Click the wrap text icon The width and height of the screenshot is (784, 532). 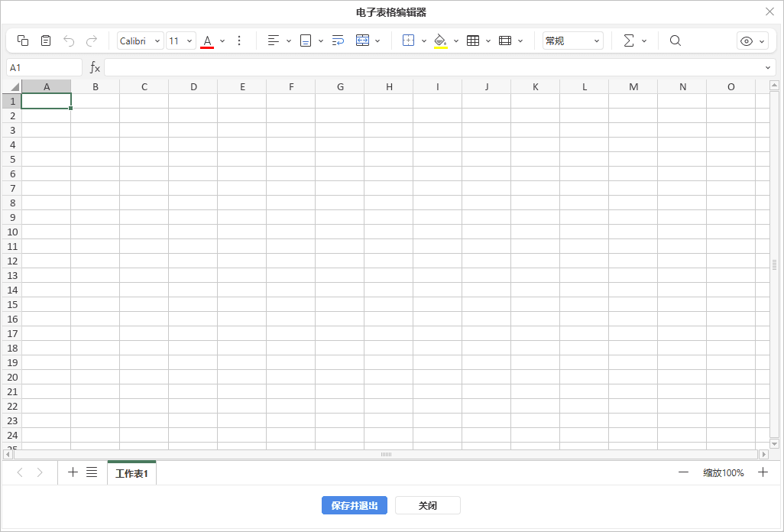[x=338, y=41]
